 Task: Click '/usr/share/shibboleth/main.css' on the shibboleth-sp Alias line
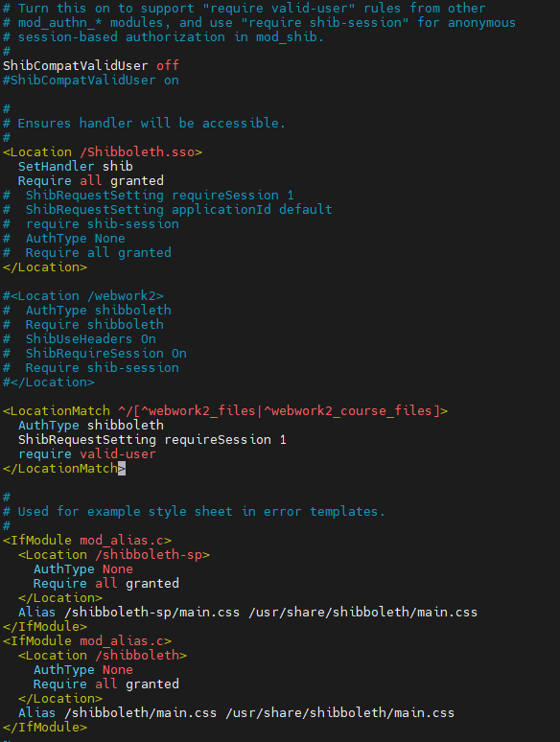point(363,612)
